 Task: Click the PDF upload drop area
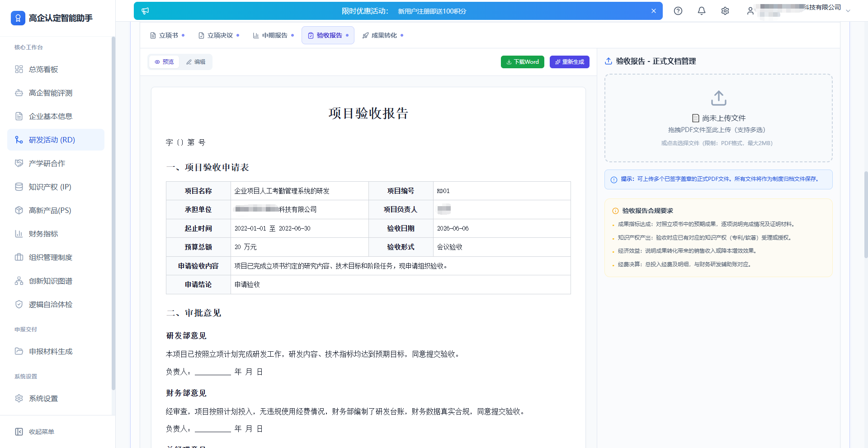tap(718, 118)
